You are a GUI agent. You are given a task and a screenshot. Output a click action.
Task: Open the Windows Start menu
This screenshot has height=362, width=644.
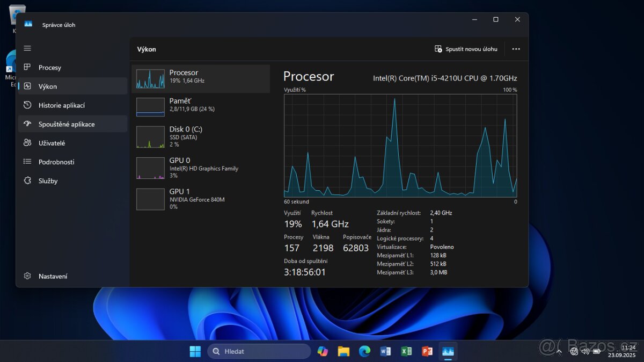195,351
